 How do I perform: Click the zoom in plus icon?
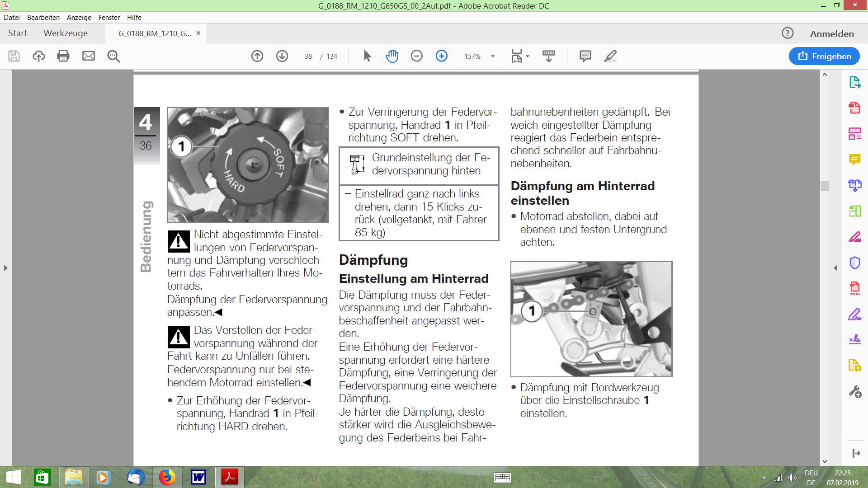point(441,56)
